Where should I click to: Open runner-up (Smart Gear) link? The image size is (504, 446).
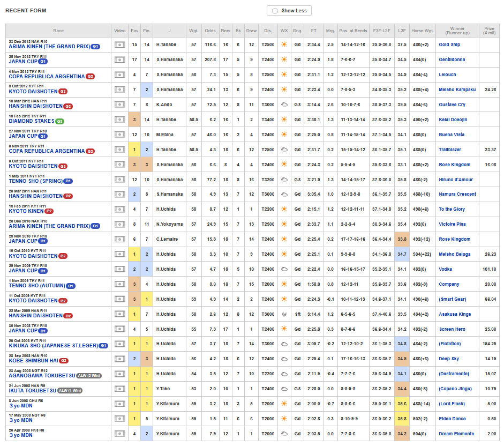click(x=452, y=299)
